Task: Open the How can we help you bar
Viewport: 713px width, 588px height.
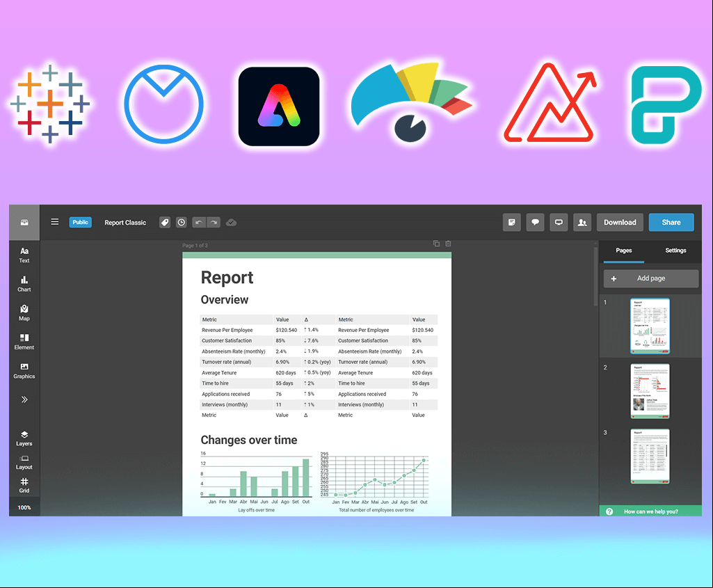Action: tap(650, 511)
